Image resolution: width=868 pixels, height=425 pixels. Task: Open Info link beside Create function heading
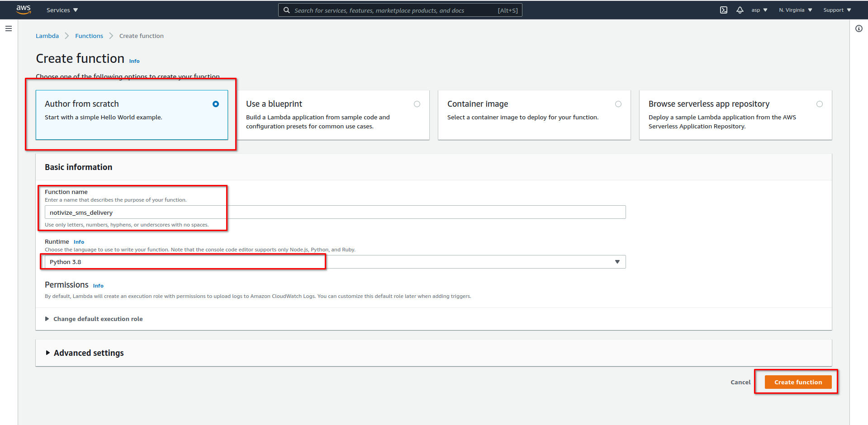tap(134, 61)
